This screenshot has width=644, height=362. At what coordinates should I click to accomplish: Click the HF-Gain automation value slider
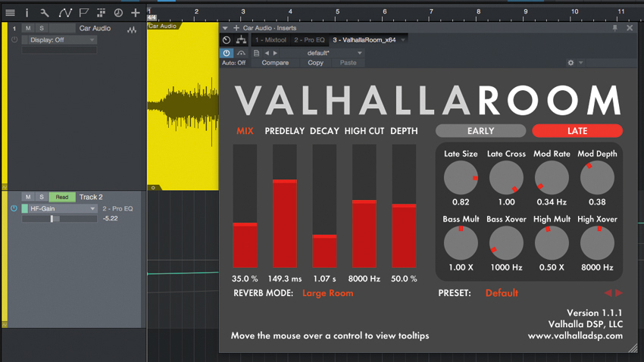(59, 219)
